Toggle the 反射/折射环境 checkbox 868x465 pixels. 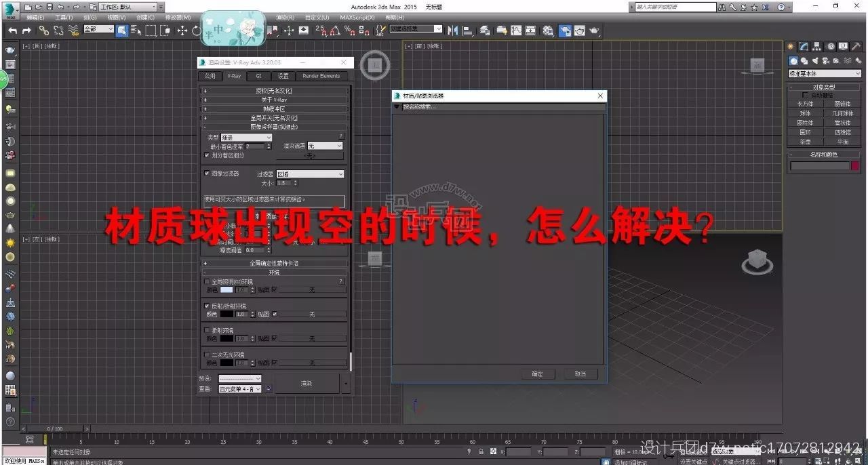coord(208,306)
